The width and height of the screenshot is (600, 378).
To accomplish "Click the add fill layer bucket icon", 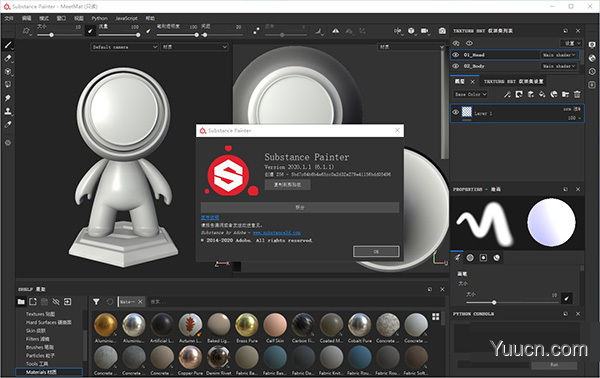I will [542, 94].
